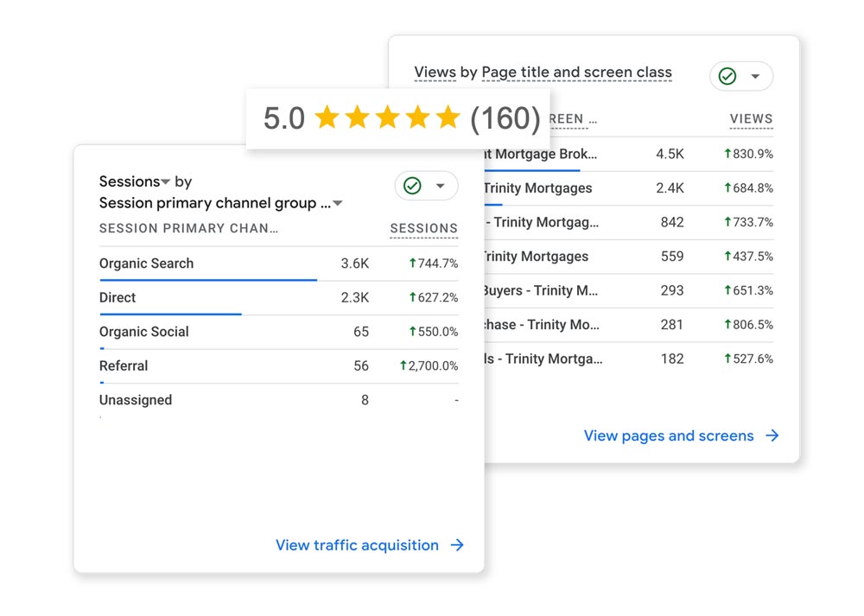Click green up arrow next to 830.9%
This screenshot has width=864, height=616.
pyautogui.click(x=728, y=154)
